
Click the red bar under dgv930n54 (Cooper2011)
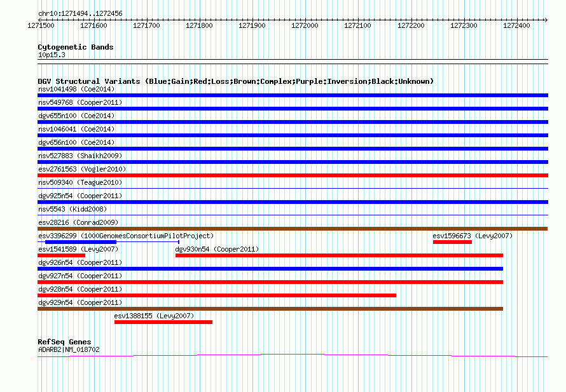point(340,255)
